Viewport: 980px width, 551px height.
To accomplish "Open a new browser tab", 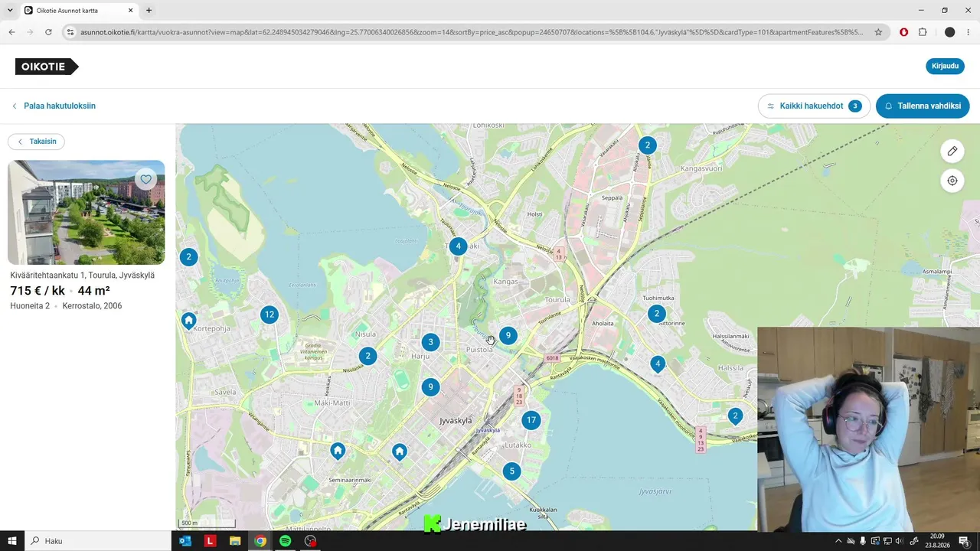I will pos(149,11).
